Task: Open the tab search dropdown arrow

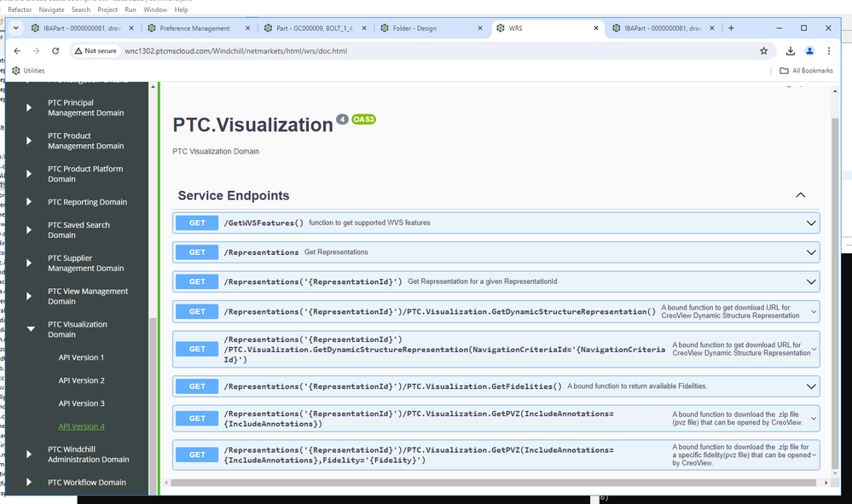Action: (x=15, y=27)
